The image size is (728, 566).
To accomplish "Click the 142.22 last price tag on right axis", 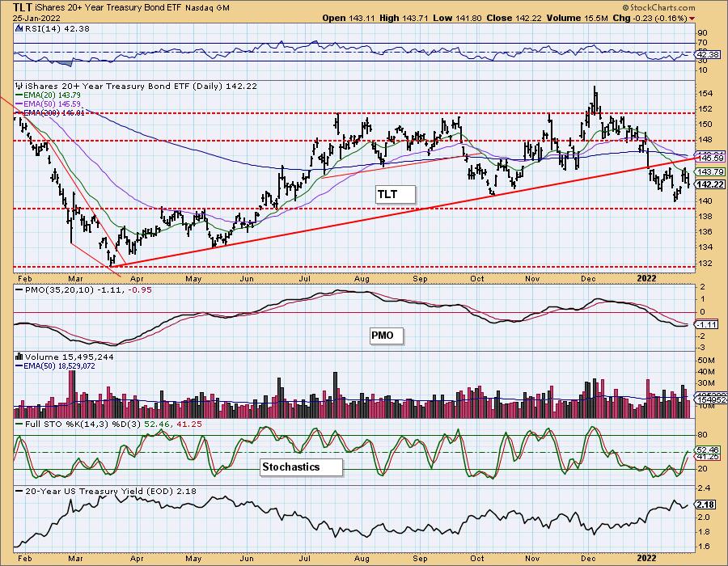I will (x=711, y=184).
